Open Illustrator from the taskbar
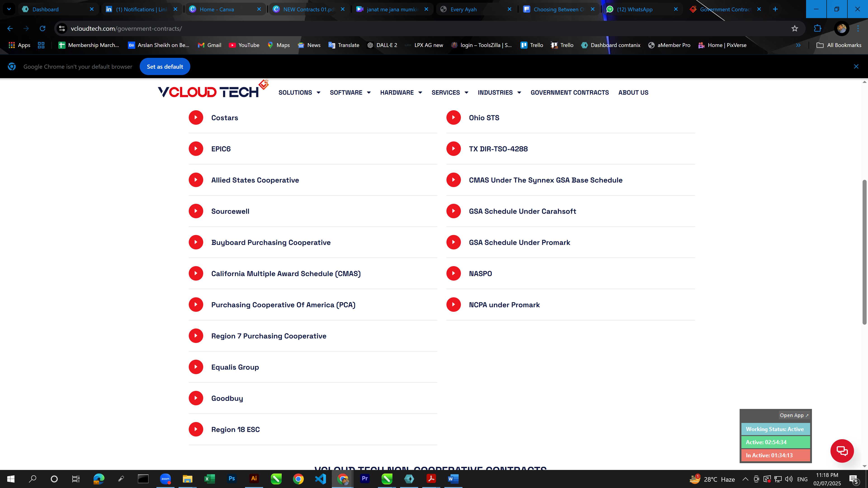The height and width of the screenshot is (488, 868). point(254,479)
